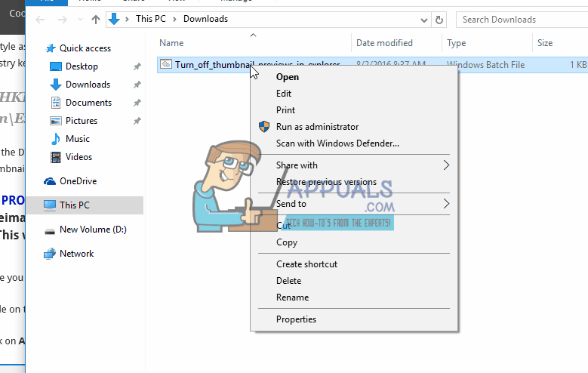The width and height of the screenshot is (588, 373).
Task: Sort files by Size column
Action: pos(545,43)
